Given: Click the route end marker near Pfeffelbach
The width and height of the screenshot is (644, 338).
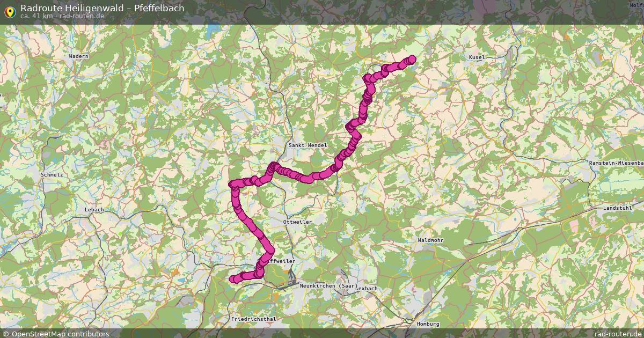Looking at the screenshot, I should (412, 58).
